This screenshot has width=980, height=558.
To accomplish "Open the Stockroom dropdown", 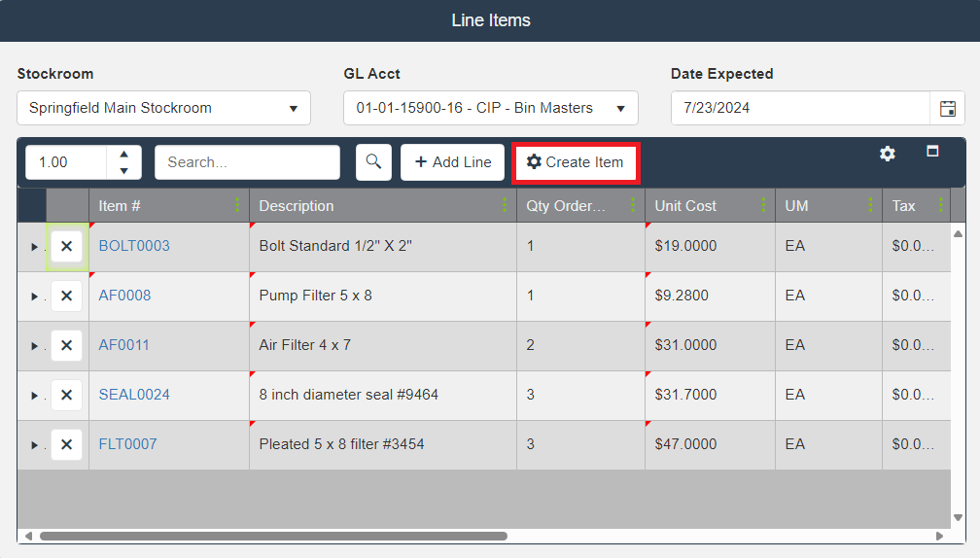I will (163, 108).
